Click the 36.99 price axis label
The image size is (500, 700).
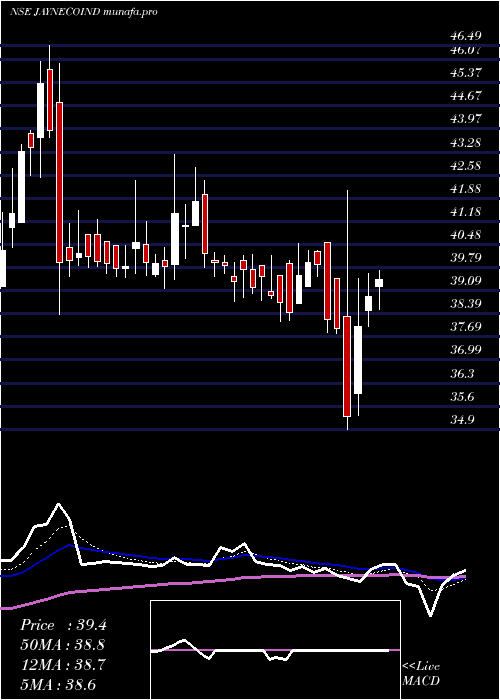(x=466, y=350)
